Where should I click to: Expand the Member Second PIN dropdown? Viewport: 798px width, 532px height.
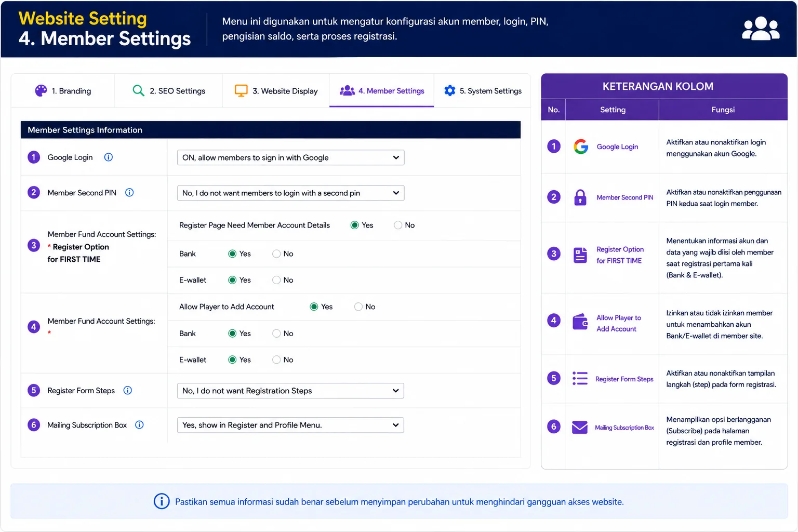(291, 193)
